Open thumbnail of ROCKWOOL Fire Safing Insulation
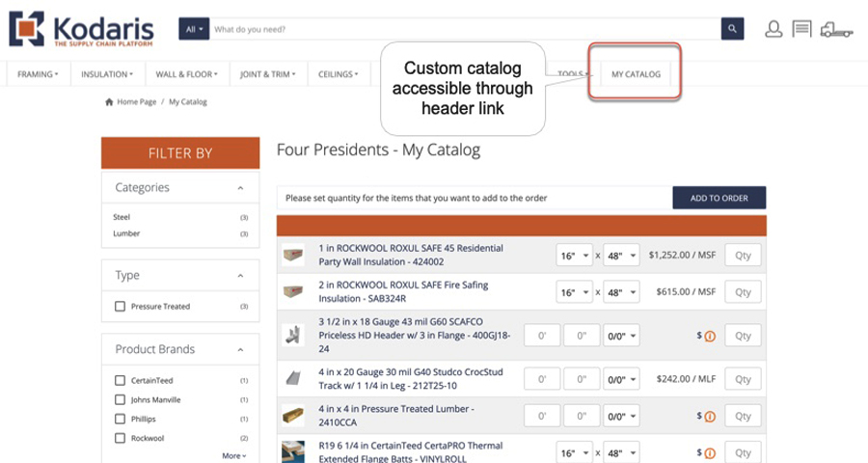The width and height of the screenshot is (868, 463). click(293, 291)
